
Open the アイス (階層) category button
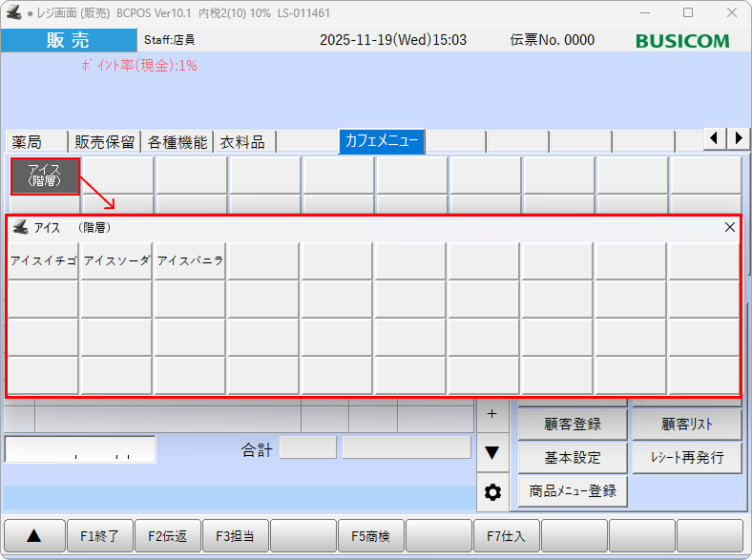(x=45, y=176)
